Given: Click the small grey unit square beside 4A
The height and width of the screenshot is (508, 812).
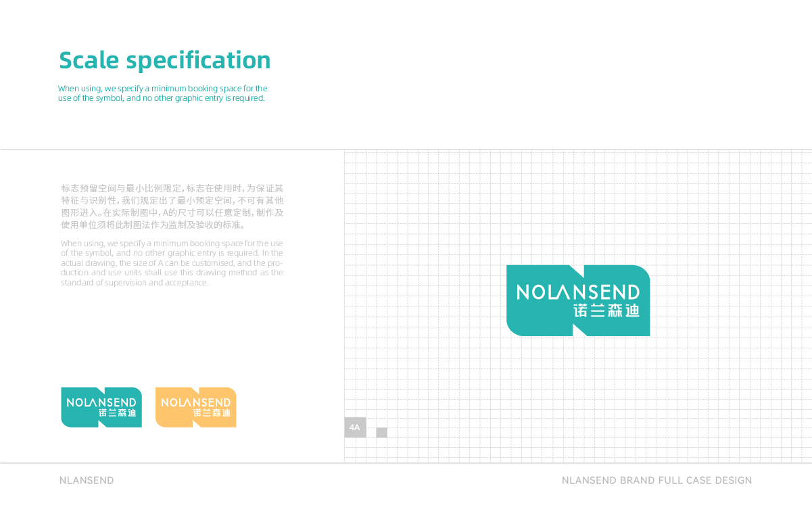Looking at the screenshot, I should [381, 432].
